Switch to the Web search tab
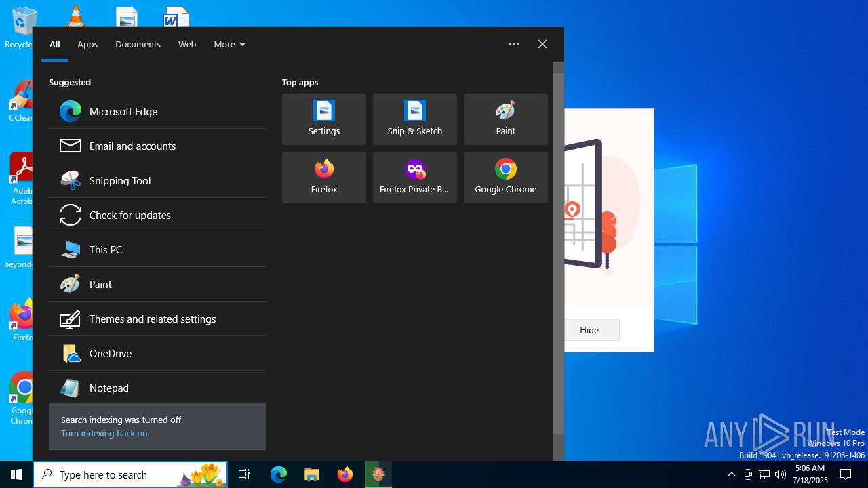The image size is (868, 488). click(187, 45)
